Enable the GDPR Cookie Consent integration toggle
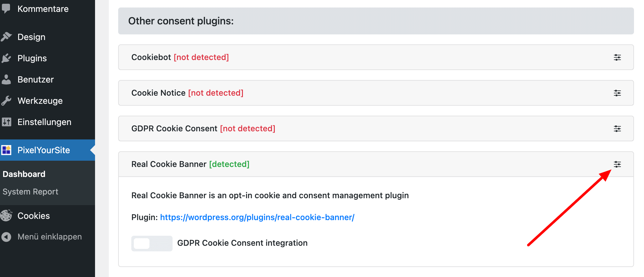The image size is (644, 277). [x=152, y=243]
